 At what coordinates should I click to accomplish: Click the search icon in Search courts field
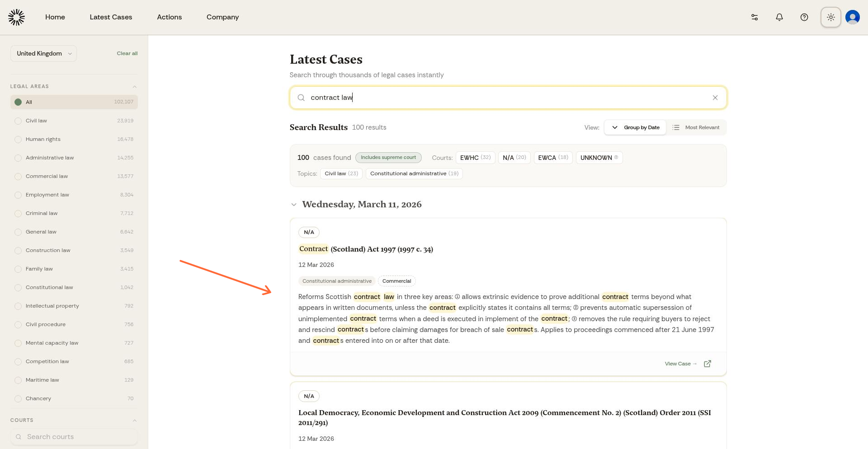[19, 437]
